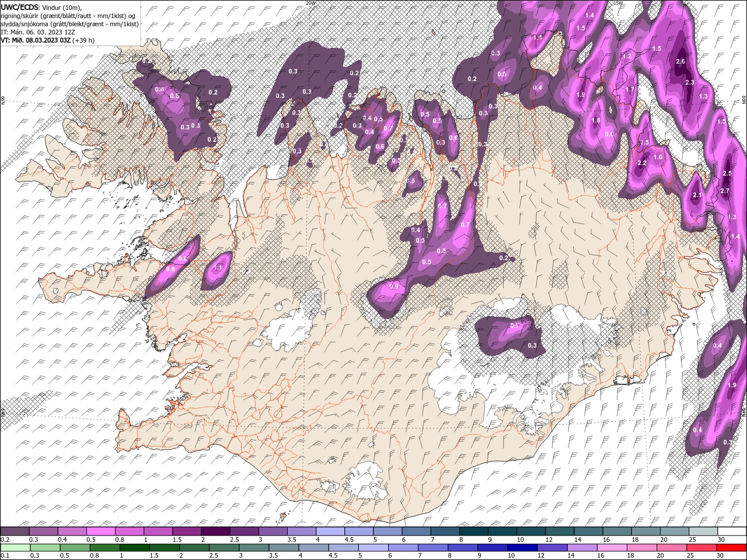Click the 15W longitude label
The height and width of the screenshot is (560, 747).
tap(618, 3)
